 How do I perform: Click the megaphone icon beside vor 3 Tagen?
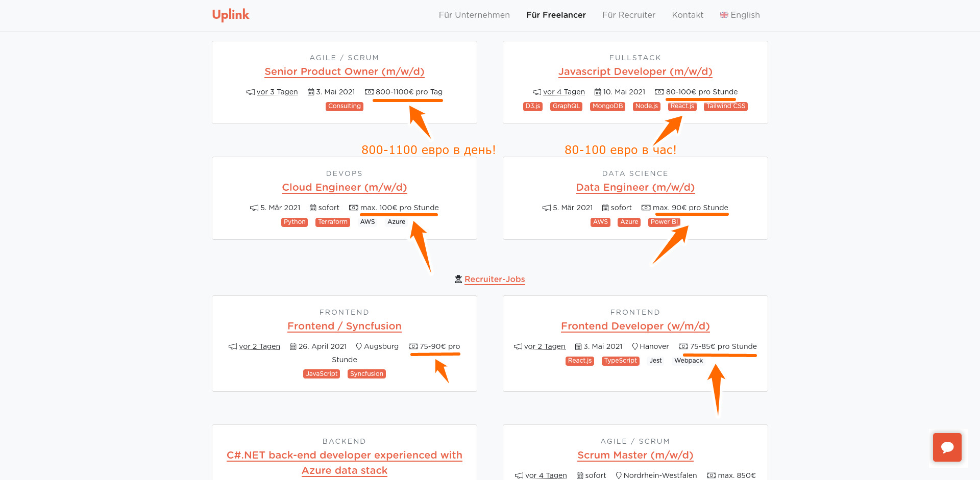pos(250,92)
